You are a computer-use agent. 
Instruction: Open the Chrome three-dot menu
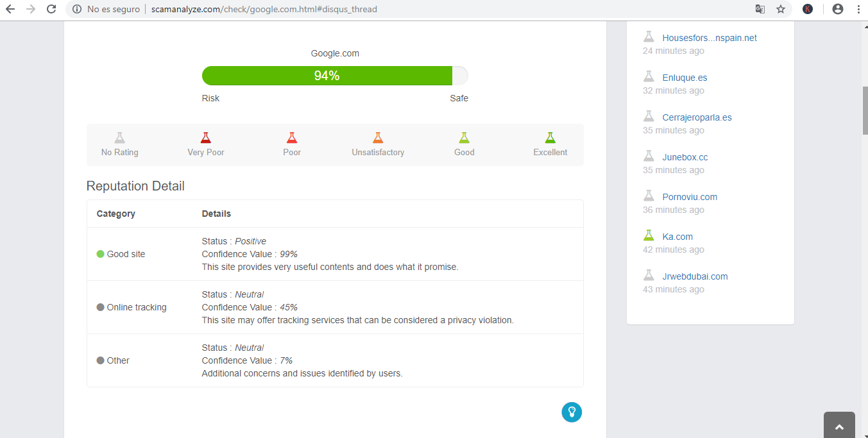[858, 9]
